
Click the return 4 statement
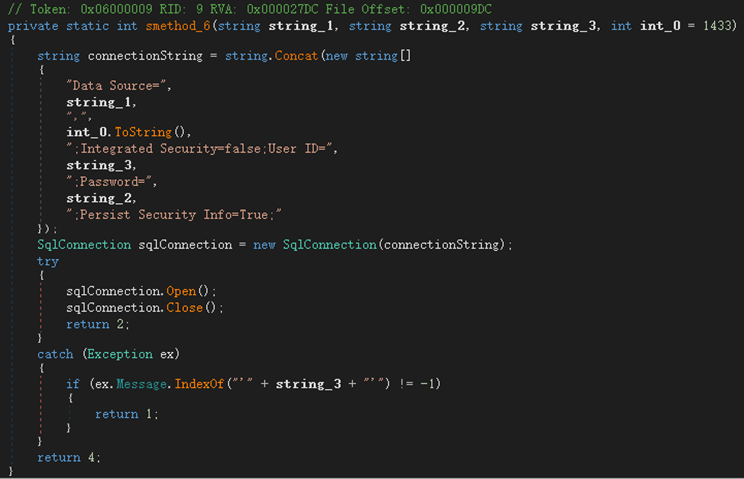pyautogui.click(x=69, y=457)
